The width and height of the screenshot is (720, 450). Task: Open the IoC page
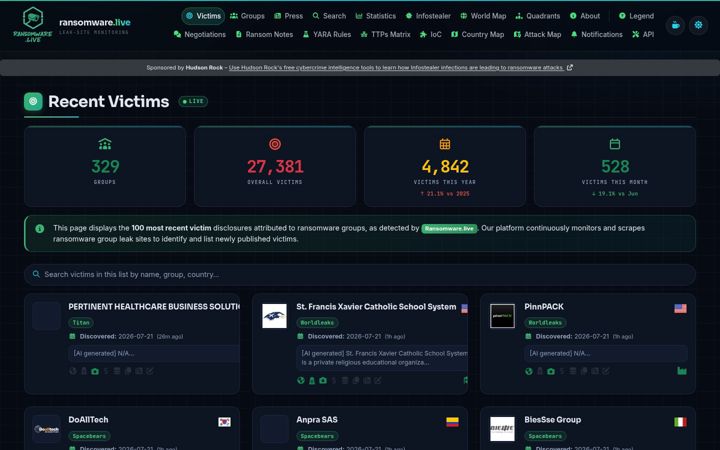click(x=431, y=34)
